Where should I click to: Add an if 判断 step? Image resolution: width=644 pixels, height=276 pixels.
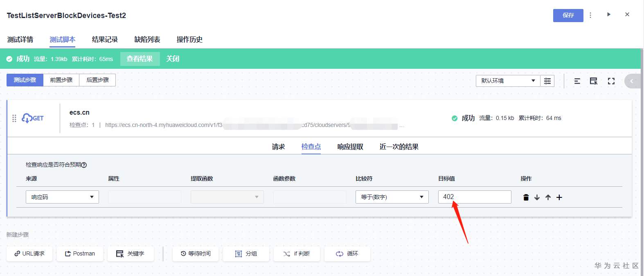pos(297,254)
